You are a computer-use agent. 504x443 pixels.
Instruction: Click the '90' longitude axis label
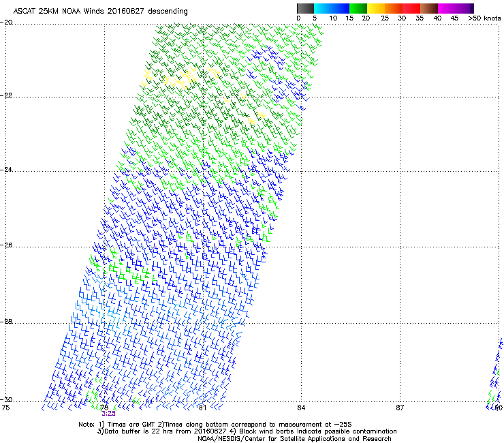(x=499, y=408)
